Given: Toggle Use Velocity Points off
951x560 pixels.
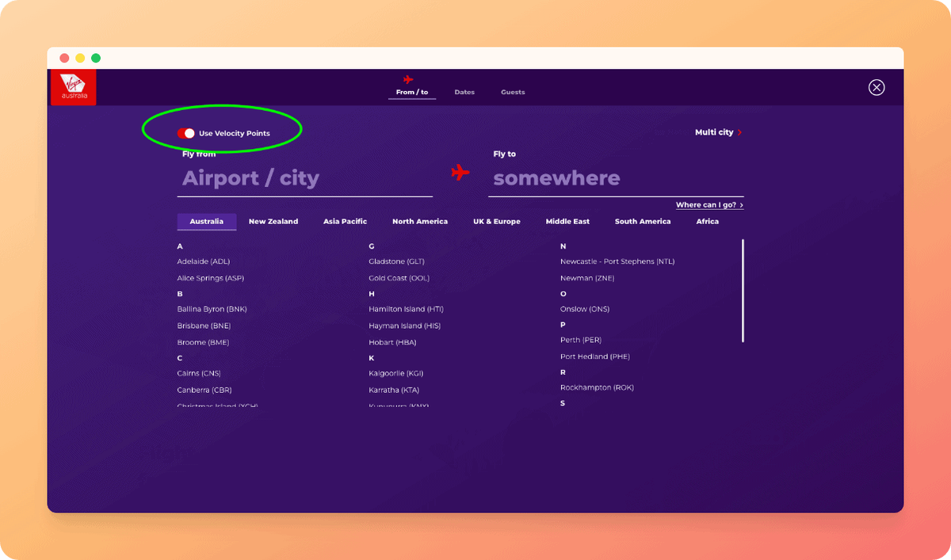Looking at the screenshot, I should click(187, 132).
